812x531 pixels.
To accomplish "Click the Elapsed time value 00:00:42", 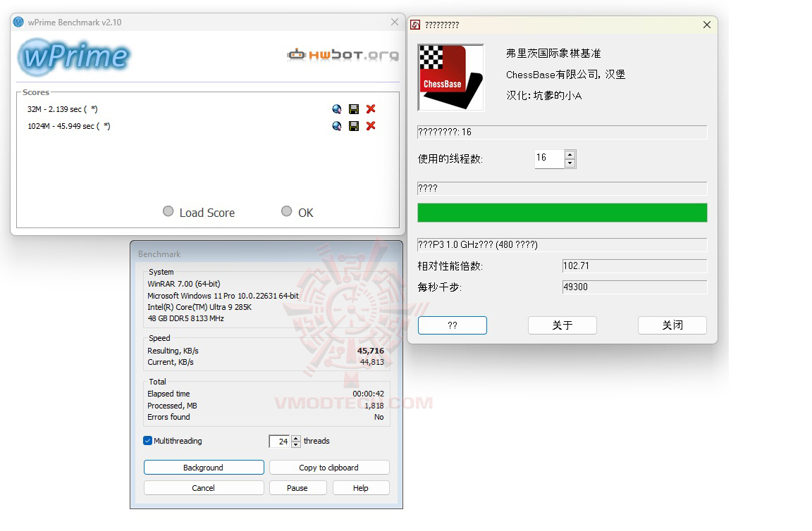I will [368, 394].
